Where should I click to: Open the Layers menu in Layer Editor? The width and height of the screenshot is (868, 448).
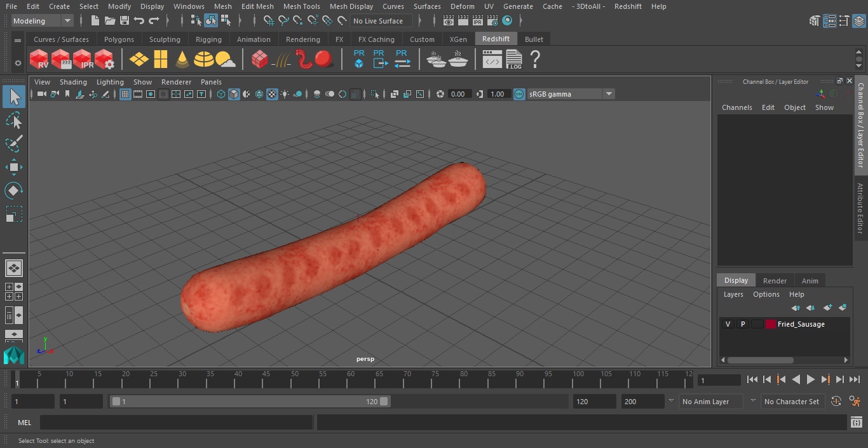[733, 294]
